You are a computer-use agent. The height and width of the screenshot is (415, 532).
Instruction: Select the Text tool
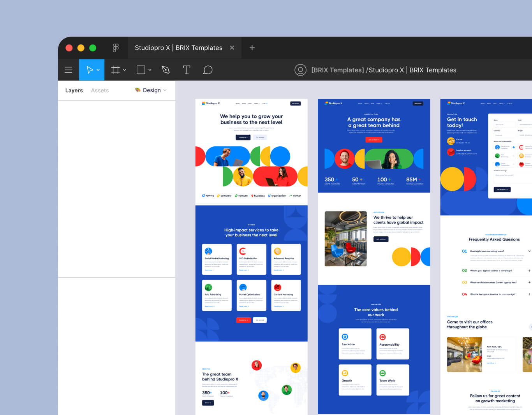(x=187, y=70)
